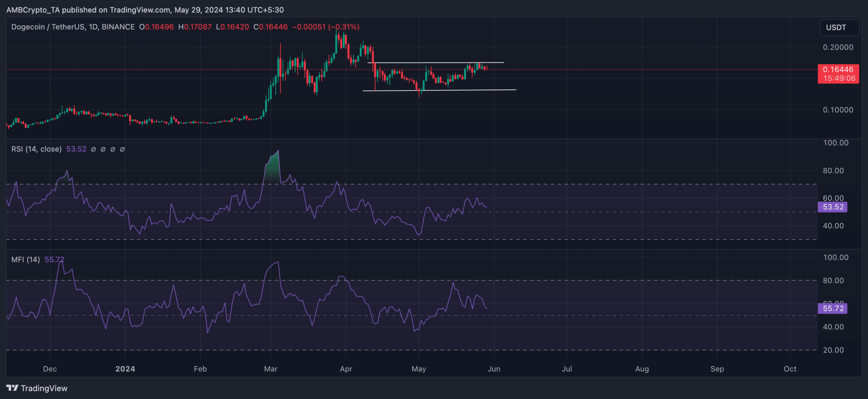The height and width of the screenshot is (399, 868).
Task: Click the last ∅ symbol in RSI legend
Action: (x=122, y=149)
